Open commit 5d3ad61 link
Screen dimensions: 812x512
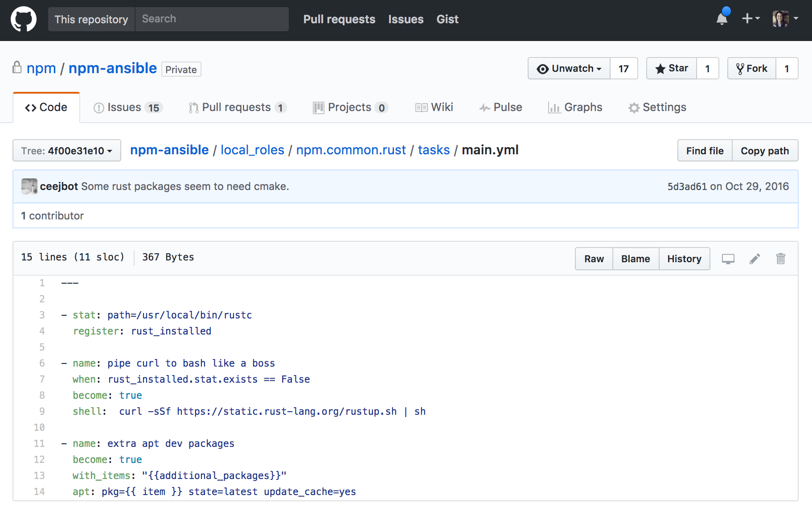[687, 186]
